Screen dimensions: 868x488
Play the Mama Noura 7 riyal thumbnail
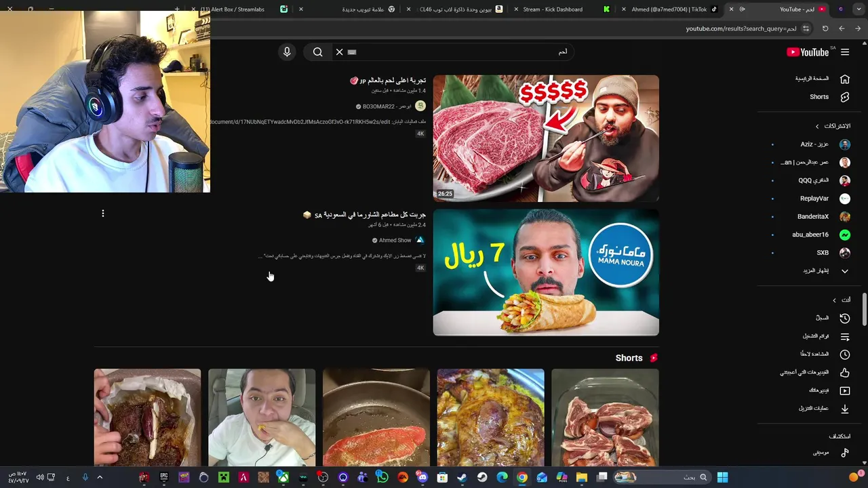click(x=546, y=272)
